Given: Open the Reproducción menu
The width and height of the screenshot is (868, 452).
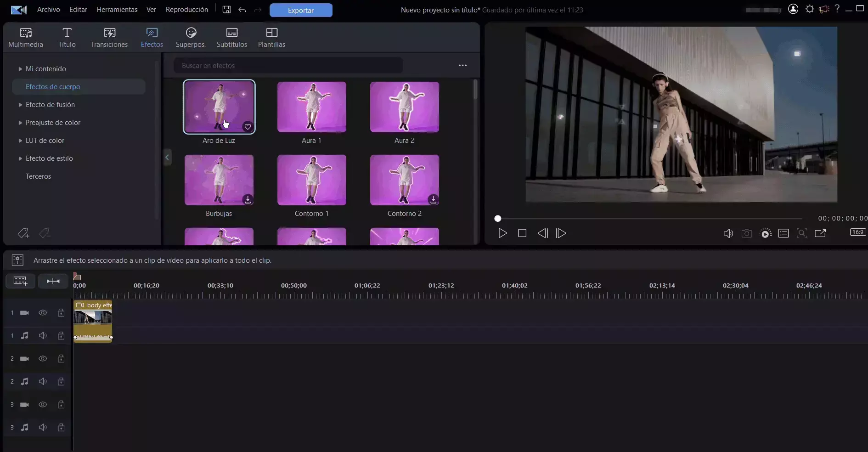Looking at the screenshot, I should (x=187, y=9).
